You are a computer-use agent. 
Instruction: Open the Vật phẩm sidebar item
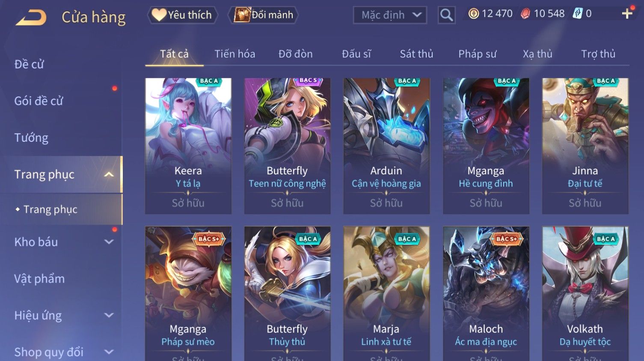point(39,279)
